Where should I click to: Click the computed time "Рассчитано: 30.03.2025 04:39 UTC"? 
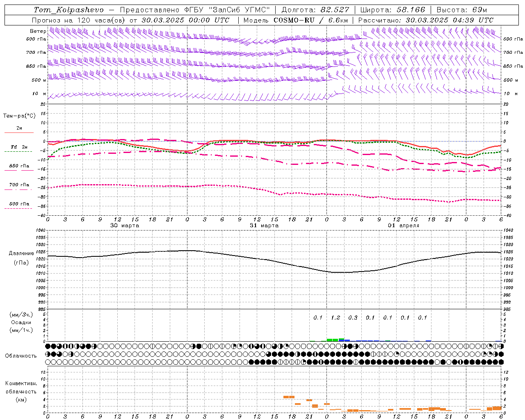point(426,20)
